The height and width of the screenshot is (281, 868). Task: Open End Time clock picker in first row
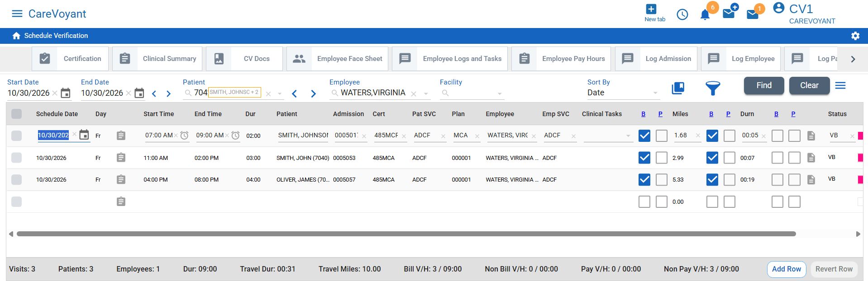point(235,136)
